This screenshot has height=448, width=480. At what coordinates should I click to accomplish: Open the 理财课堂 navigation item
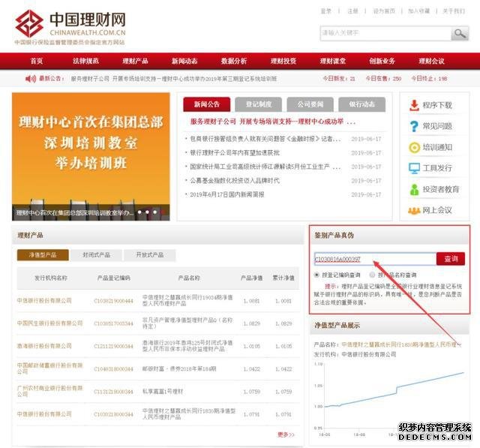pyautogui.click(x=333, y=61)
